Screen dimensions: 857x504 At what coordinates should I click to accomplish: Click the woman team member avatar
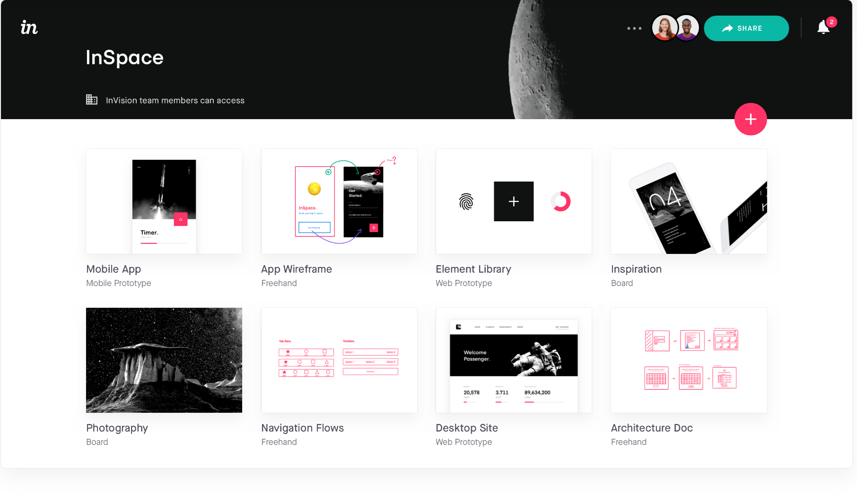click(665, 28)
